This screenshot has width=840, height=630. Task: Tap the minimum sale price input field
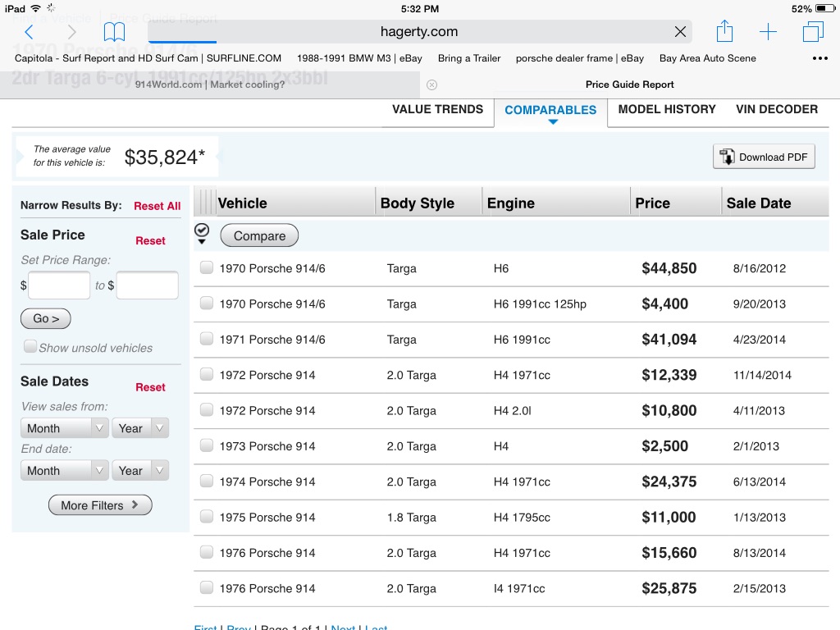coord(59,285)
